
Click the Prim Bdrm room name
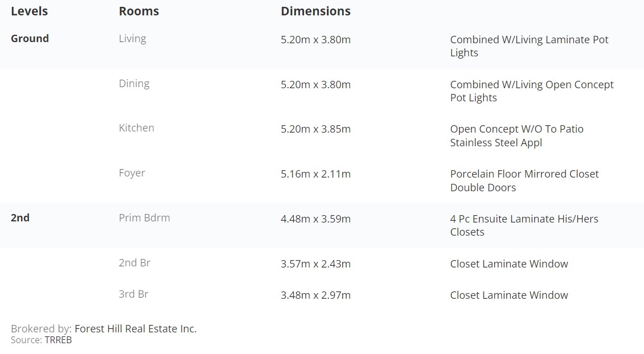pos(144,217)
